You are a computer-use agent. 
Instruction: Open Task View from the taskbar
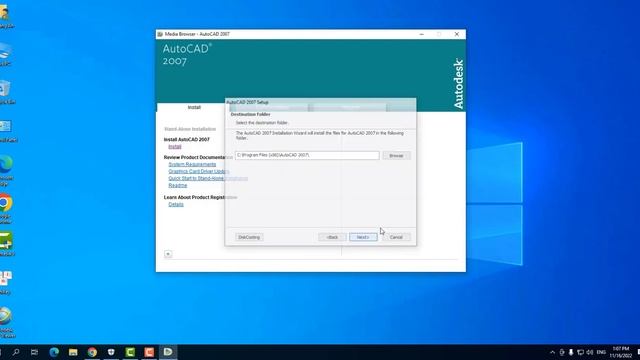coord(35,352)
